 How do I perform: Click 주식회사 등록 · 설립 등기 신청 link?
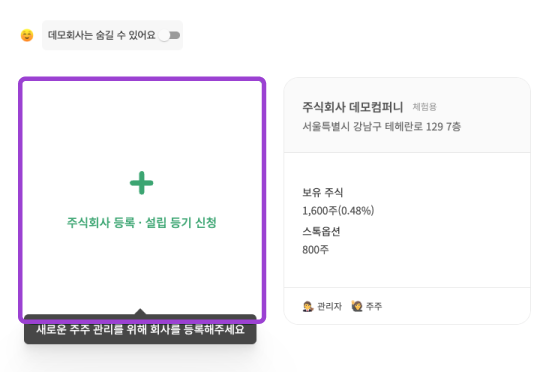pyautogui.click(x=141, y=223)
